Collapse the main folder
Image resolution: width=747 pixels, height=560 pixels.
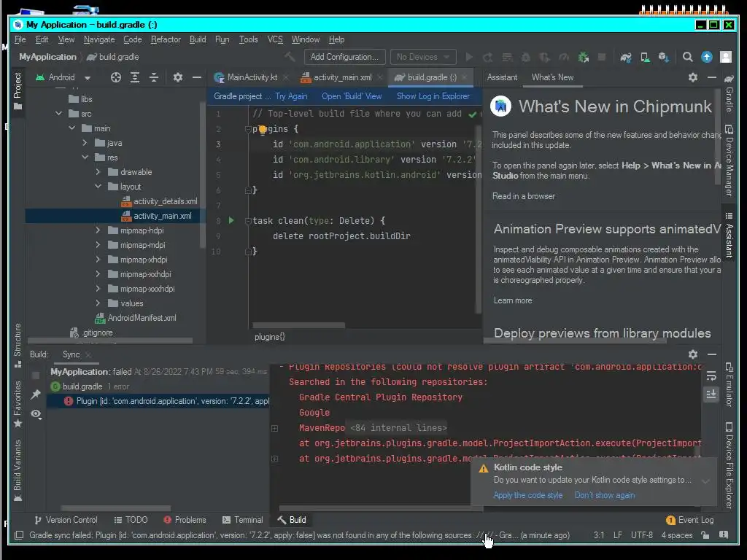(72, 128)
